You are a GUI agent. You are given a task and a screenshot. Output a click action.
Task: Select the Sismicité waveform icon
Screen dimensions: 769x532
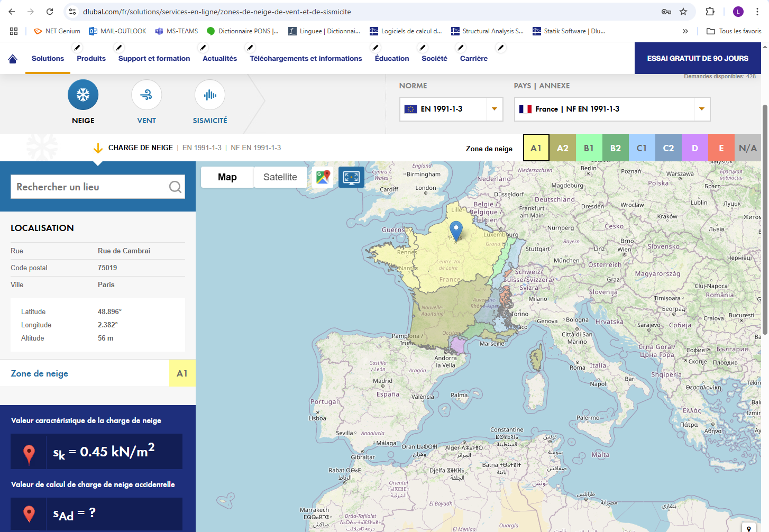tap(210, 95)
